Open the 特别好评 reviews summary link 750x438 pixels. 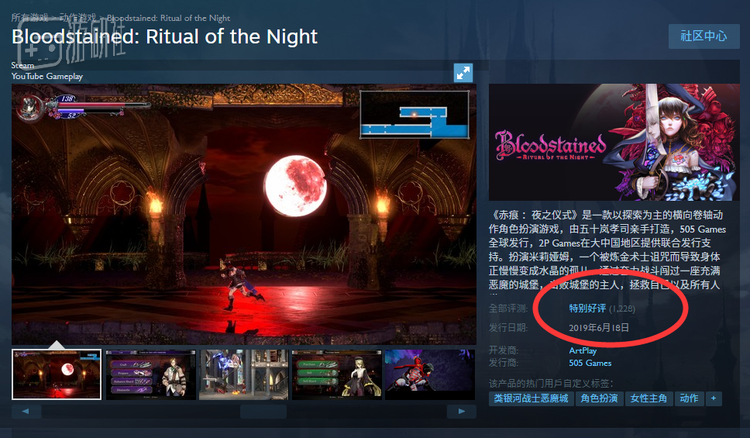pos(587,308)
